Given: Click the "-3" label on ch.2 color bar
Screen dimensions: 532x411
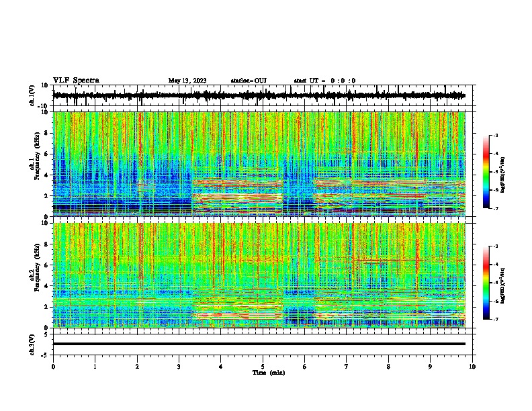Looking at the screenshot, I should (495, 246).
